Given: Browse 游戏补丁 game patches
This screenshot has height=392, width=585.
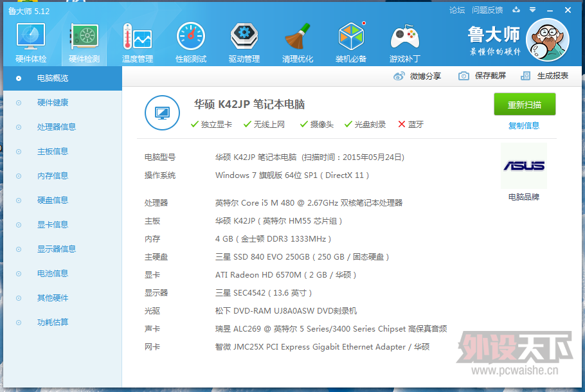Looking at the screenshot, I should tap(404, 40).
